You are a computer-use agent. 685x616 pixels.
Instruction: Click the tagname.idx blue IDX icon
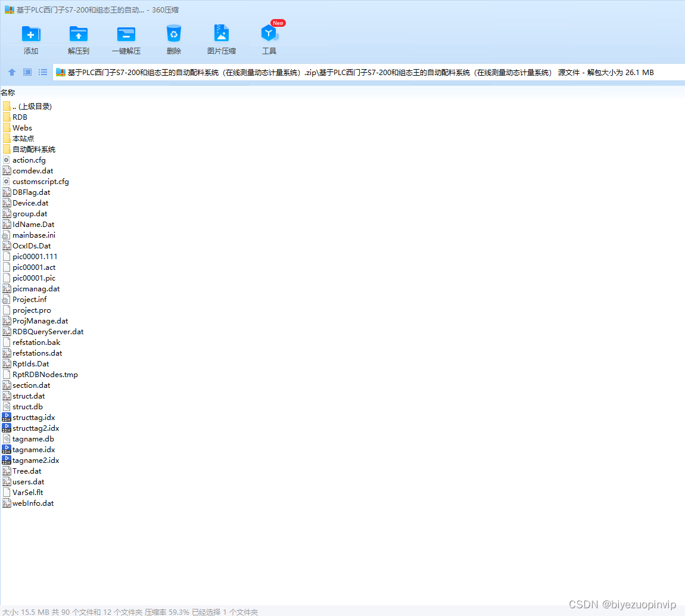(6, 450)
